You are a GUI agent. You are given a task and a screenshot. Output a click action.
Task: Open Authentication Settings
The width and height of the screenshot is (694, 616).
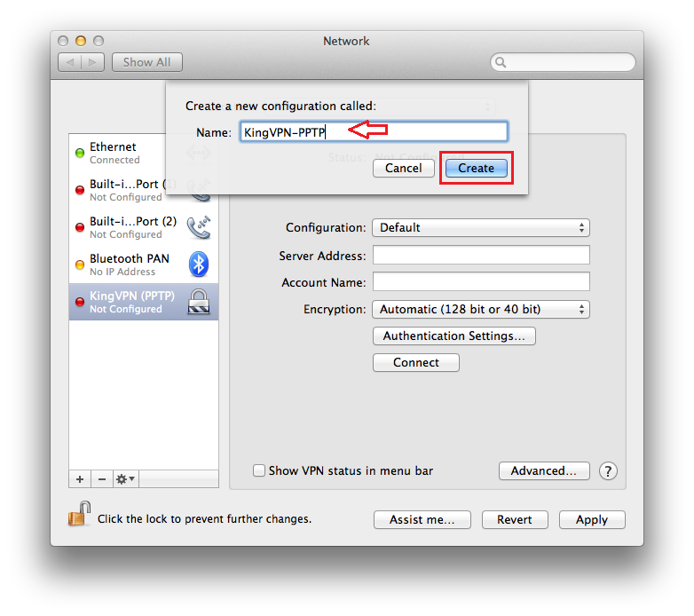454,336
